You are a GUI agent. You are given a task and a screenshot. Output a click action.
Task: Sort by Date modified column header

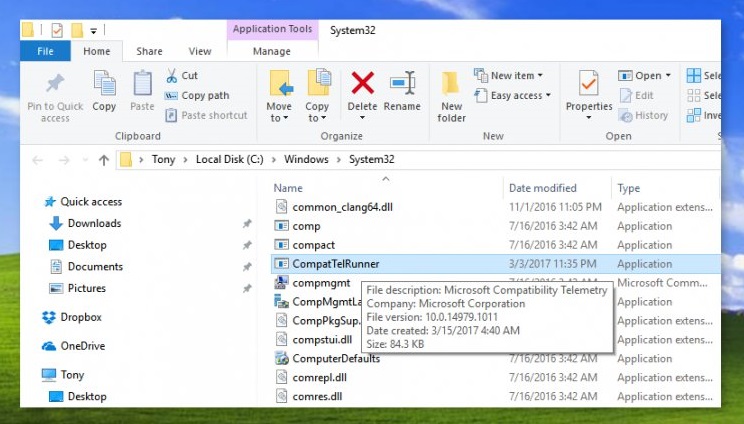(x=543, y=188)
